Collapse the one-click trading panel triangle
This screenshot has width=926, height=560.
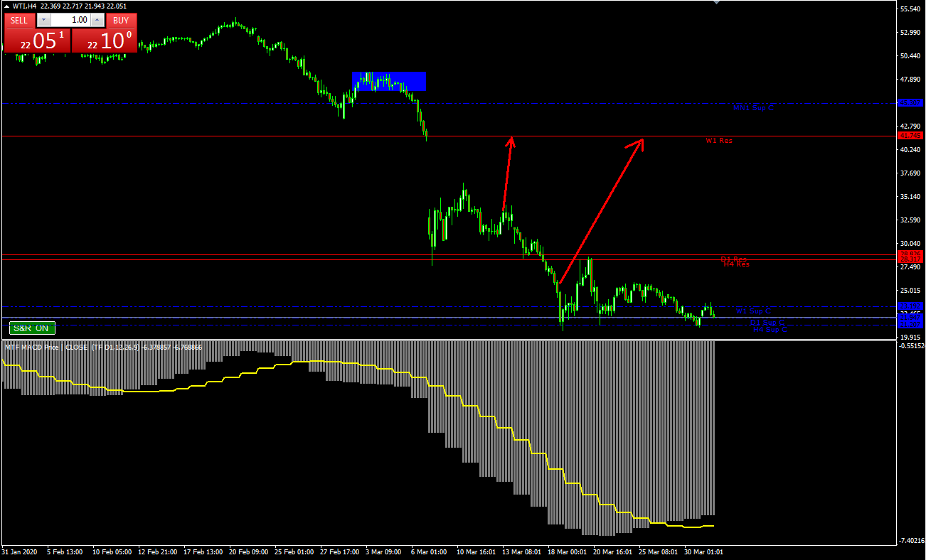point(6,6)
